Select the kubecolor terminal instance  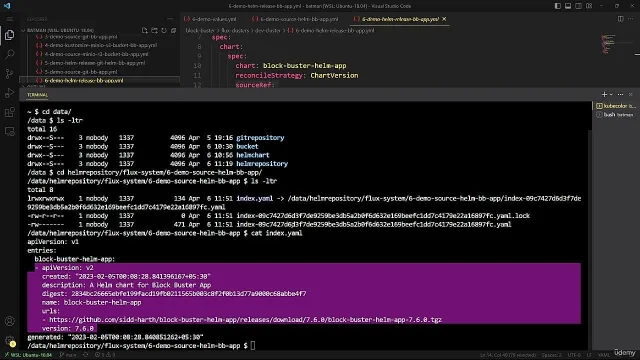[x=616, y=106]
